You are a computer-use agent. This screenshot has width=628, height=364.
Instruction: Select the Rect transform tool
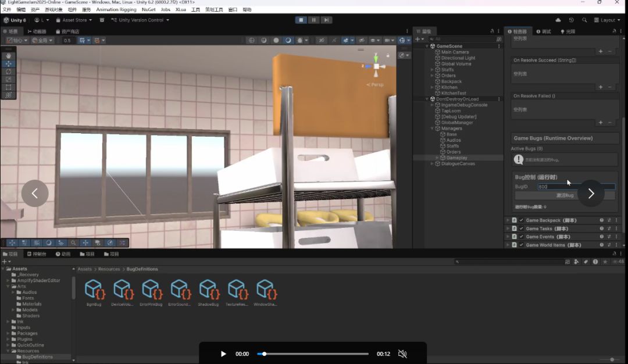click(8, 87)
